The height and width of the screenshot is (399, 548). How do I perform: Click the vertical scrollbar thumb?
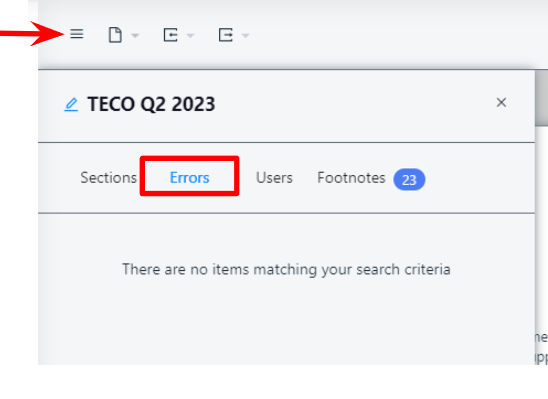541,97
